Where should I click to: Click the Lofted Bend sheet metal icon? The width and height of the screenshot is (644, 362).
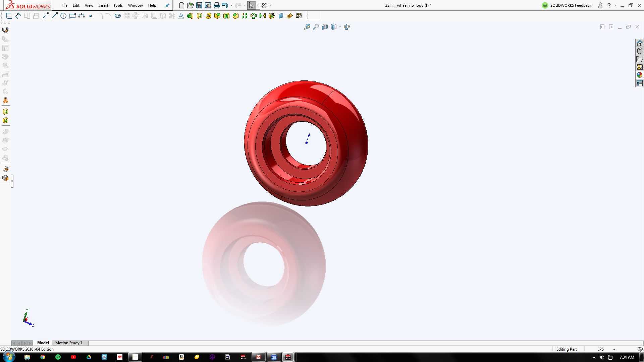5,101
